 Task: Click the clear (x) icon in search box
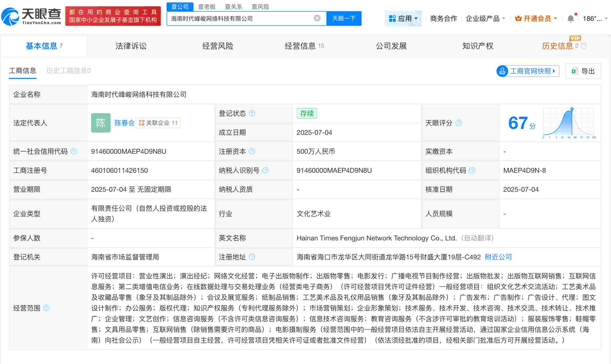[x=317, y=18]
